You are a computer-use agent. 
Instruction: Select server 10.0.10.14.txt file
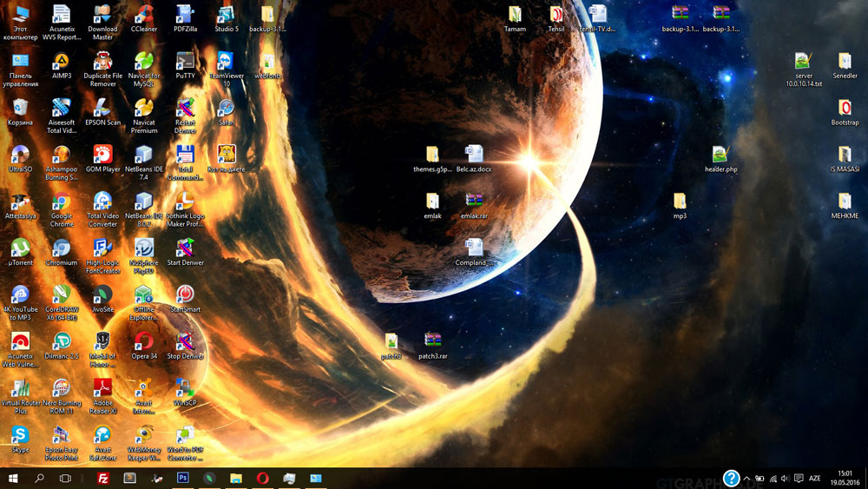[x=803, y=69]
